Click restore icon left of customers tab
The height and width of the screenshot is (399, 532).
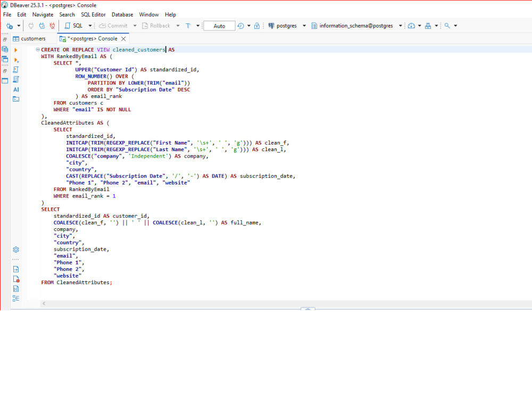click(x=5, y=39)
